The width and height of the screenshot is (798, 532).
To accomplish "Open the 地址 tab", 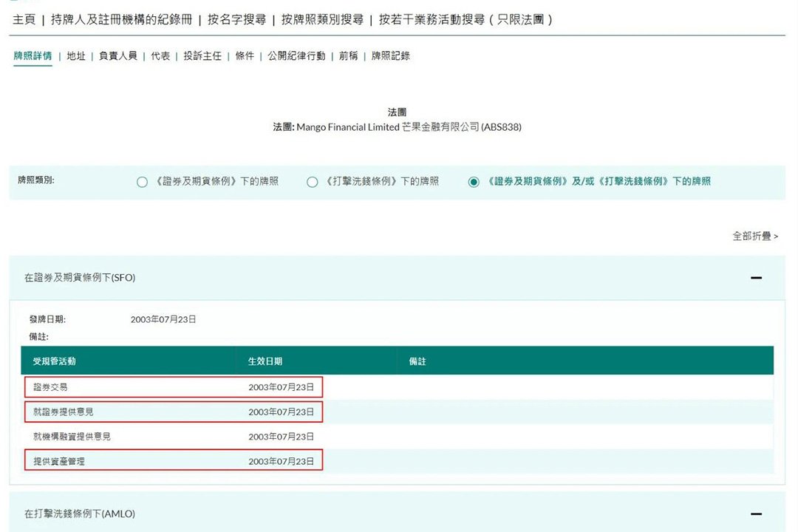I will coord(76,56).
